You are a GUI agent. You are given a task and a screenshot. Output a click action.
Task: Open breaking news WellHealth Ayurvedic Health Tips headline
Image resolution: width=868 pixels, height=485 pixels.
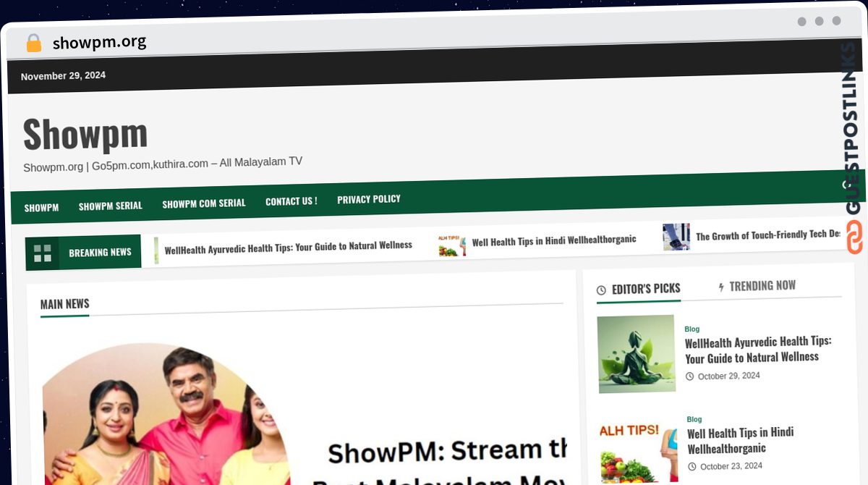coord(288,247)
